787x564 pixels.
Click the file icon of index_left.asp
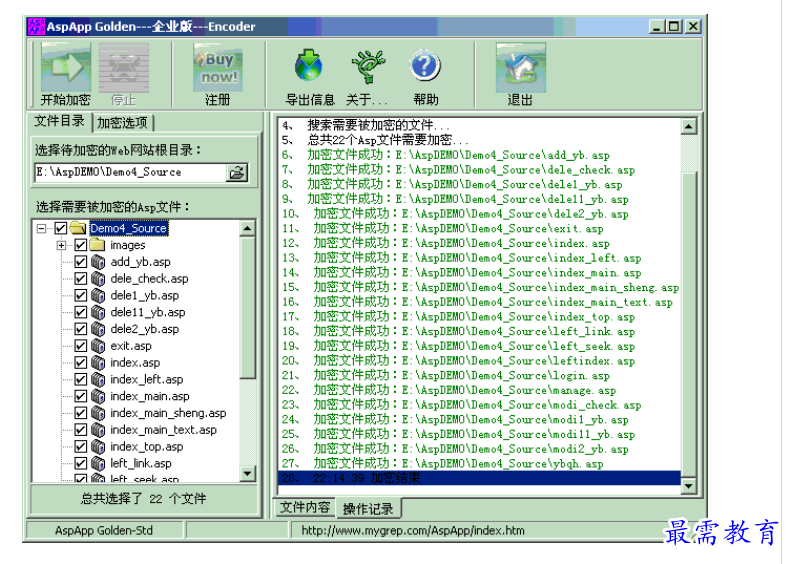[98, 379]
